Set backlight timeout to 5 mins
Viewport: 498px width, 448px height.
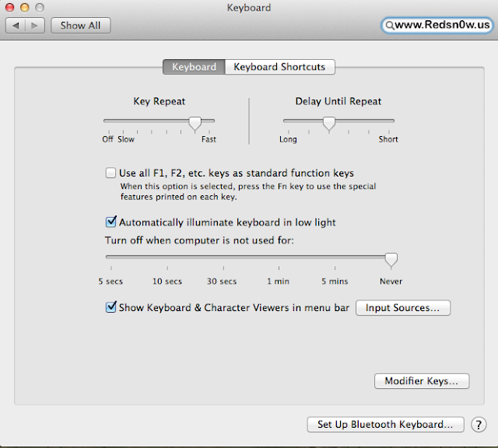coord(335,282)
